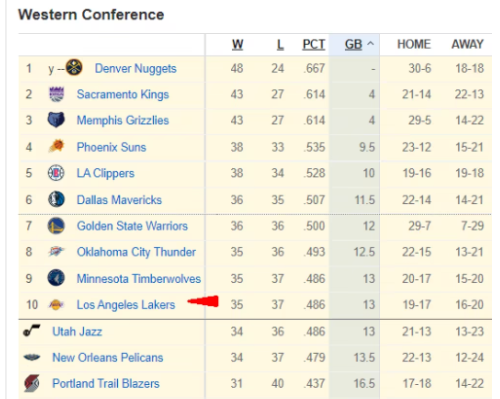Screen dimensions: 500x399
Task: Sort standings by PCT column header
Action: point(313,44)
